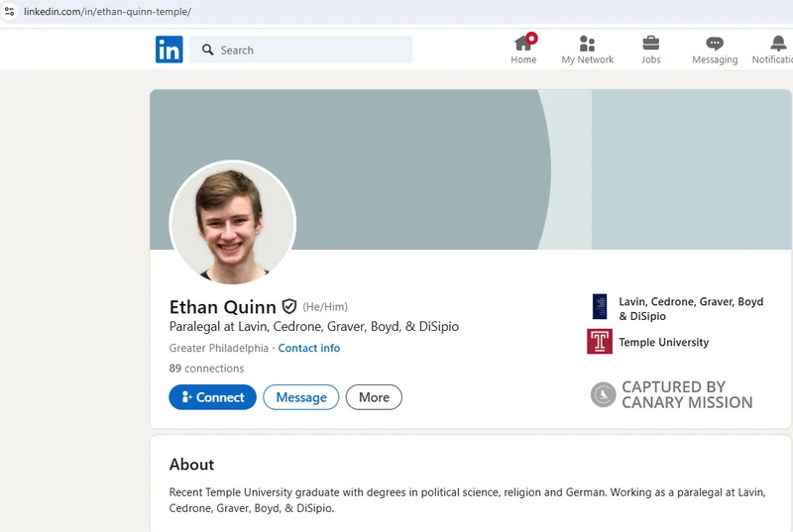Viewport: 793px width, 532px height.
Task: Click the verification shield badge icon
Action: click(289, 306)
